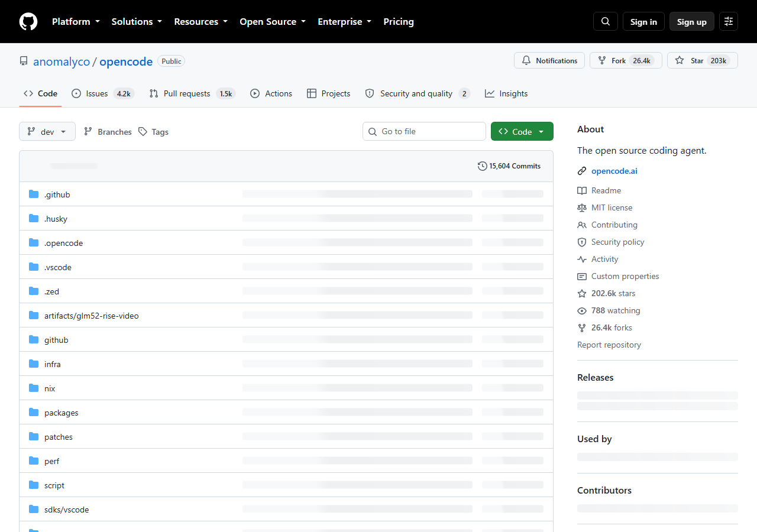Switch to the Projects tab

point(329,93)
